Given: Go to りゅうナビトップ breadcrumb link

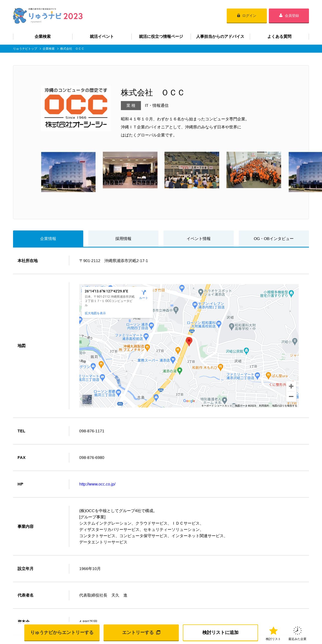Looking at the screenshot, I should pyautogui.click(x=25, y=49).
